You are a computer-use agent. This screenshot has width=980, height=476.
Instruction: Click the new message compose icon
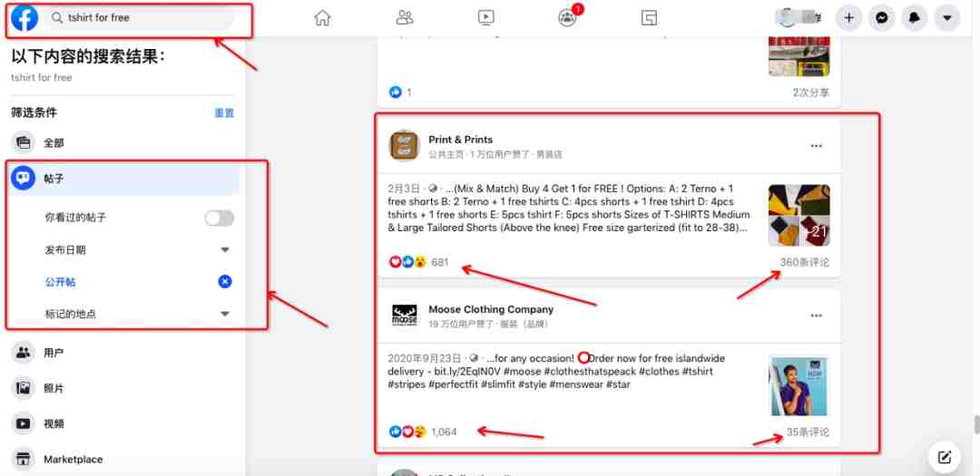click(945, 457)
